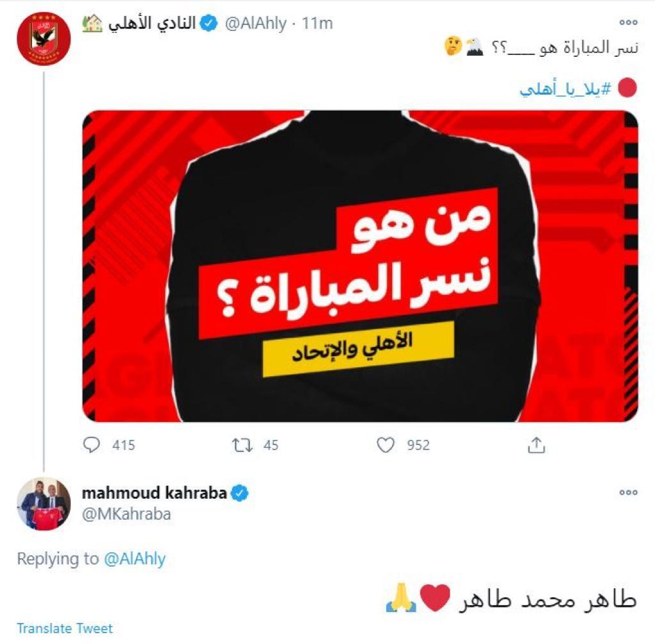The width and height of the screenshot is (655, 644).
Task: Open the #يلا_يا_أهلي hashtag
Action: coord(565,88)
